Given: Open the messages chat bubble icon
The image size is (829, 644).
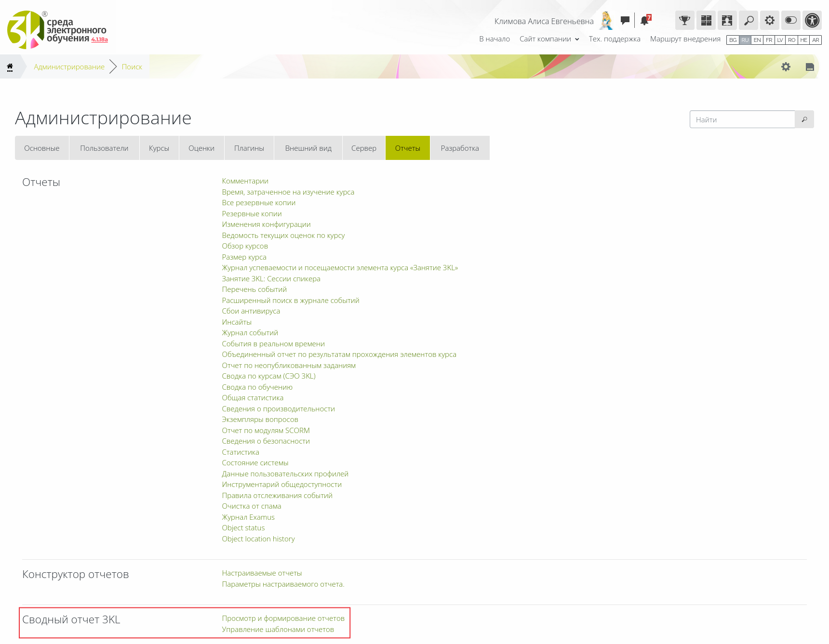Looking at the screenshot, I should 625,20.
